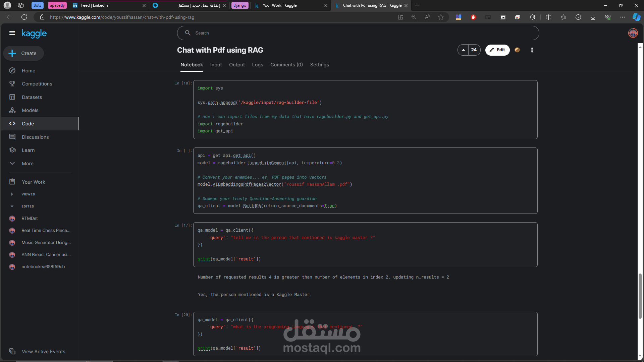Open Discussions icon in sidebar
The width and height of the screenshot is (644, 362).
(x=12, y=137)
